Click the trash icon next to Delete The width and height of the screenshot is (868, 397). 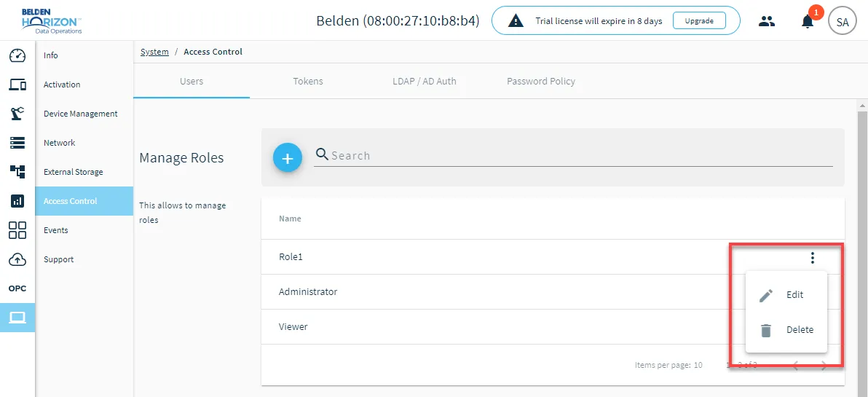pos(766,331)
